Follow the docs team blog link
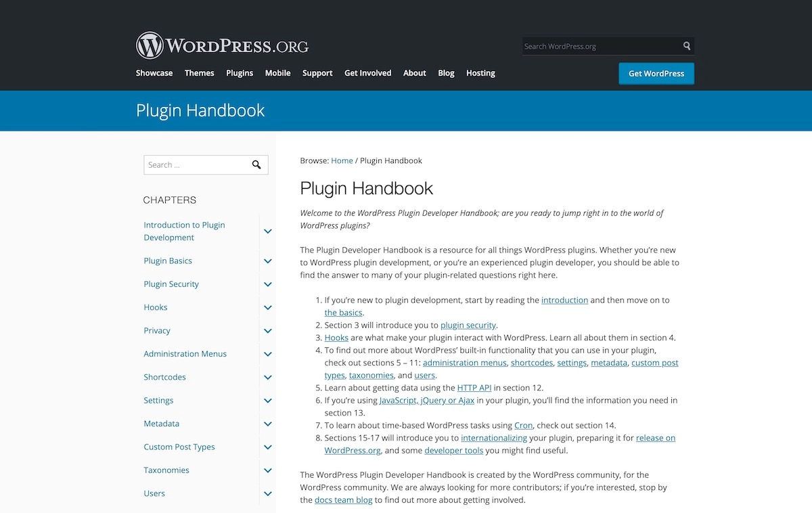 [344, 500]
